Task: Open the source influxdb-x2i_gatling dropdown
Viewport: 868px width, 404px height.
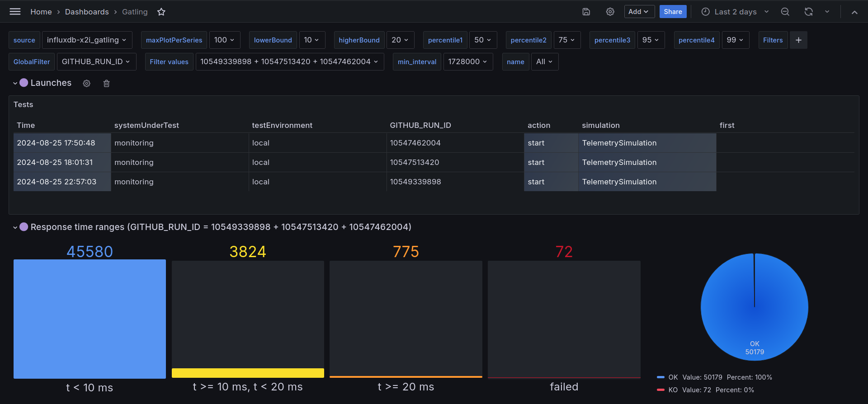Action: tap(87, 40)
